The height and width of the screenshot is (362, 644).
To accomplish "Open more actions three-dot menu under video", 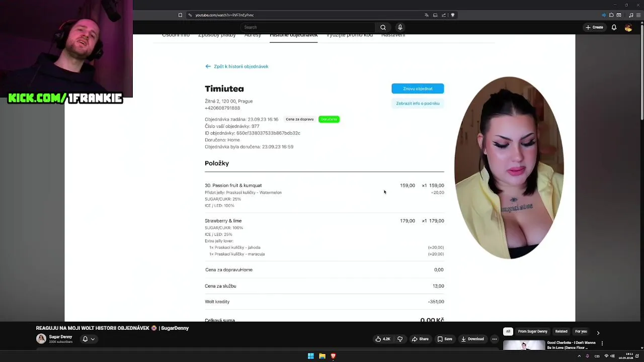I will [495, 339].
